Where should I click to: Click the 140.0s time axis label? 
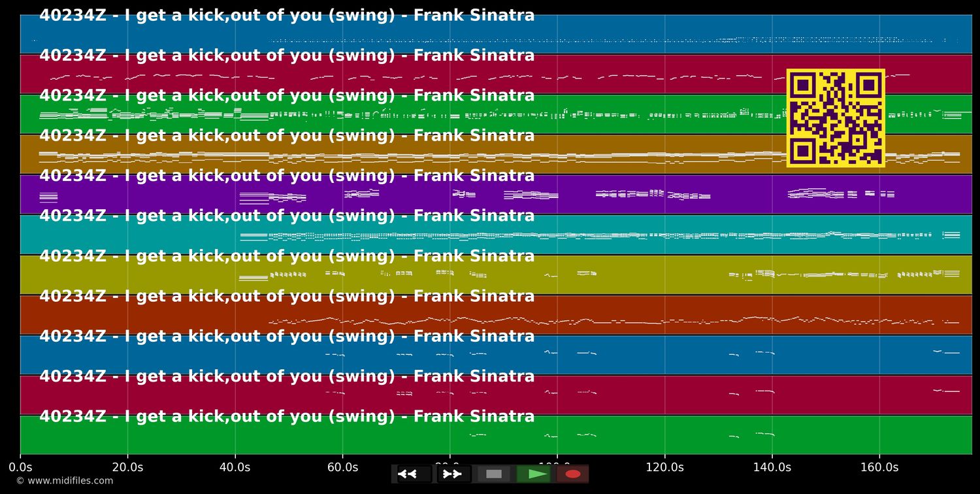772,467
